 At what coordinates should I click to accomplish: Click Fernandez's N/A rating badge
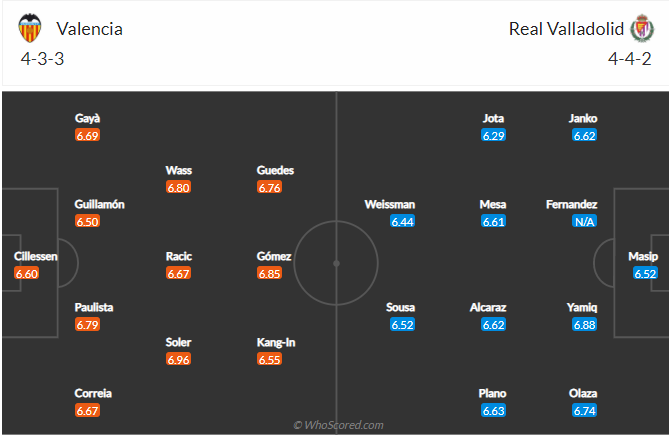coord(585,222)
